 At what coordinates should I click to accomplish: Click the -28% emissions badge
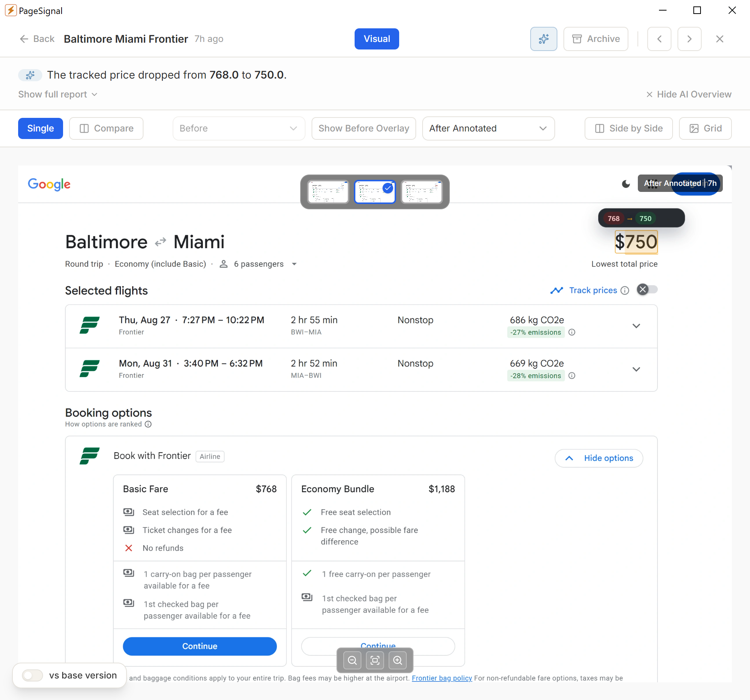(535, 376)
